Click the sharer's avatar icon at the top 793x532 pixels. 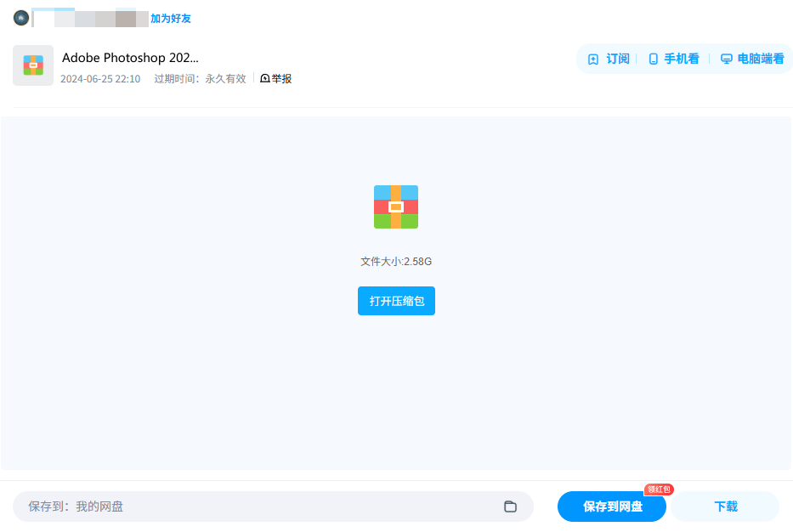(21, 17)
